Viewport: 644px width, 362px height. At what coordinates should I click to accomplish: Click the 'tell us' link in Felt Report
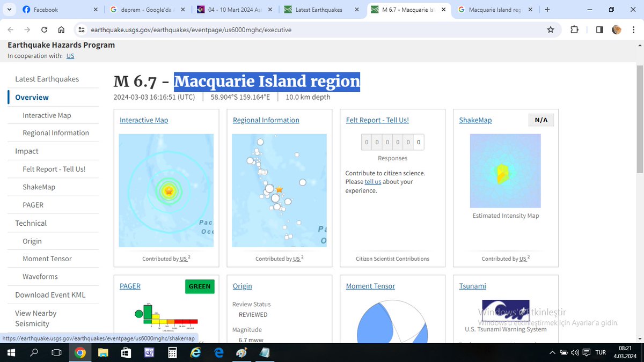373,182
